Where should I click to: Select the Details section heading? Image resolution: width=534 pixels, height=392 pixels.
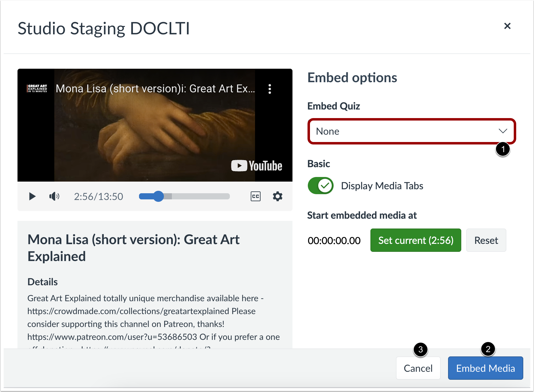click(x=43, y=282)
